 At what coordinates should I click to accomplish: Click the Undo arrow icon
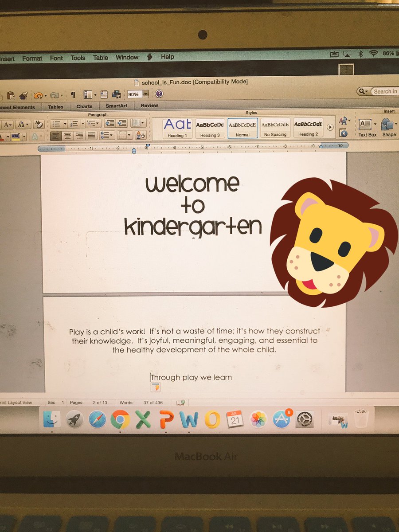coord(38,95)
